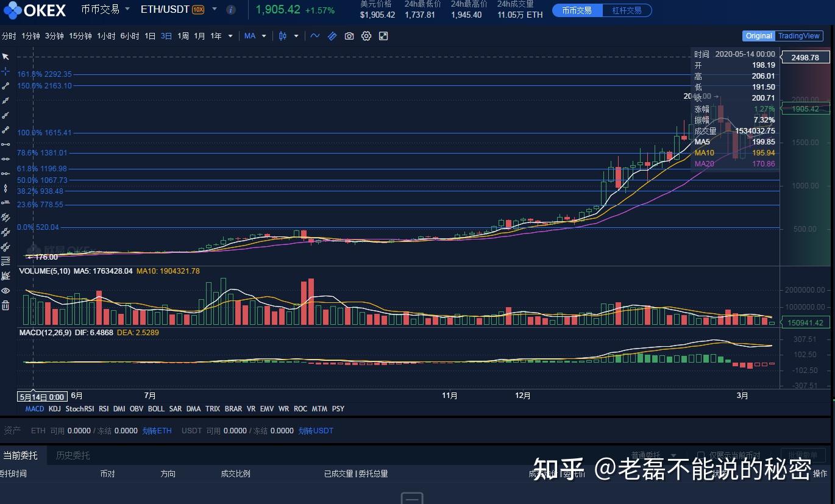835x504 pixels.
Task: Click the 划转ETH transfer link
Action: 157,431
